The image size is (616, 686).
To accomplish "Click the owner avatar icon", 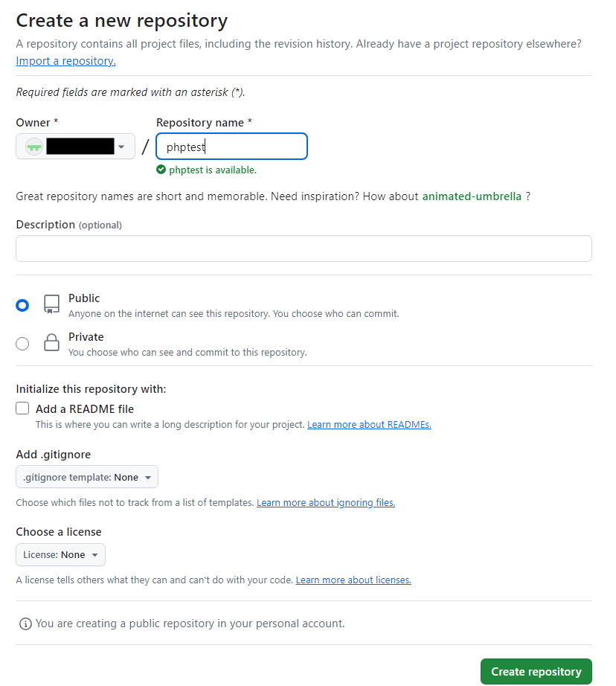I will pos(34,147).
